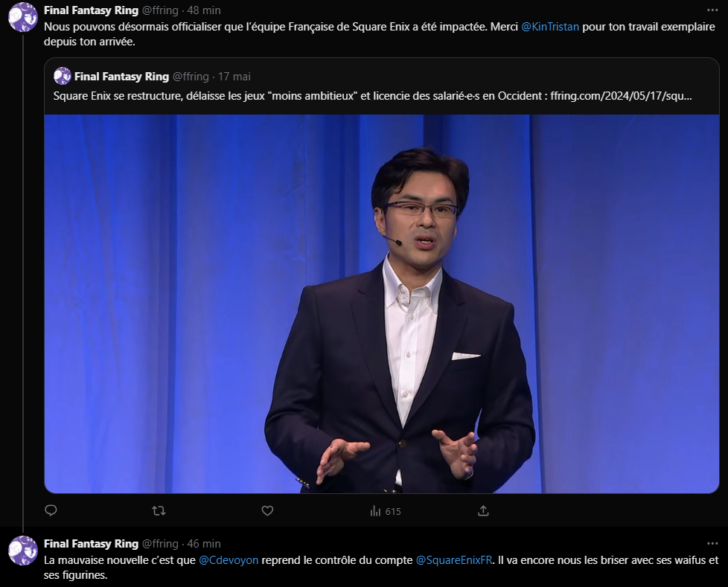Open more options for the 46 min tweet
Viewport: 728px width, 587px height.
[x=712, y=543]
